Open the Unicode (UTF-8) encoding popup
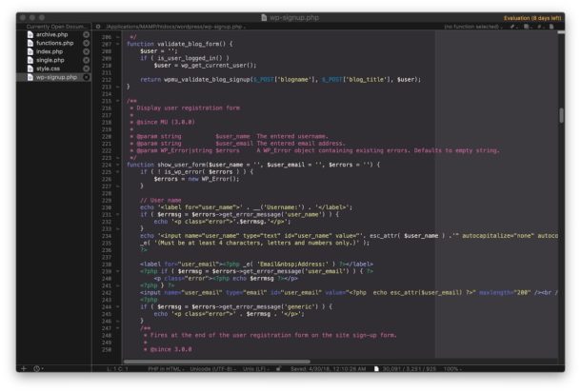Viewport: 581px width, 392px height. point(212,368)
